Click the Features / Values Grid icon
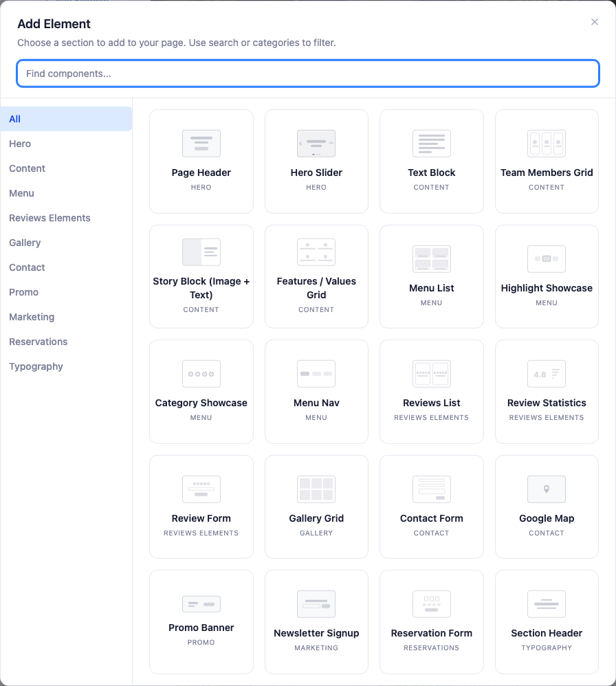 tap(316, 252)
